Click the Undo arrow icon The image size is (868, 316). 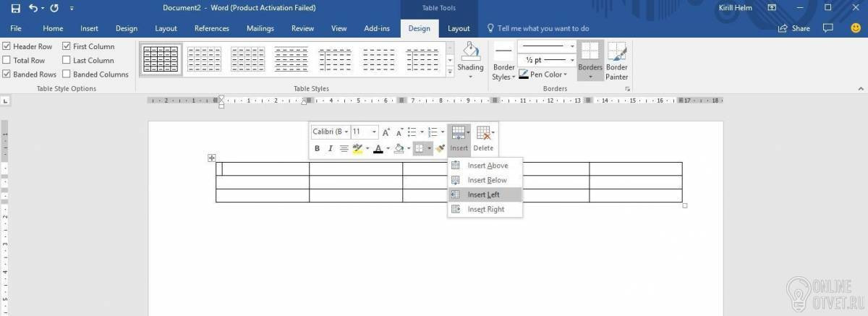[33, 9]
